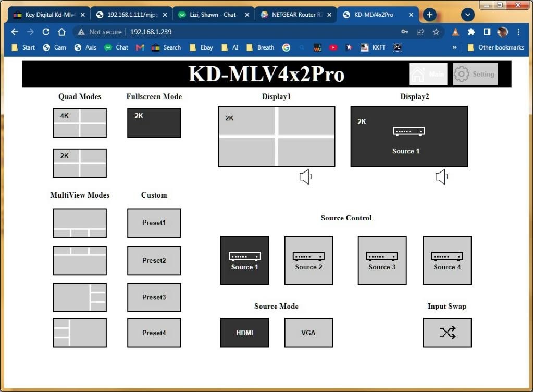533x392 pixels.
Task: Open the KKFT bookmark
Action: [373, 47]
